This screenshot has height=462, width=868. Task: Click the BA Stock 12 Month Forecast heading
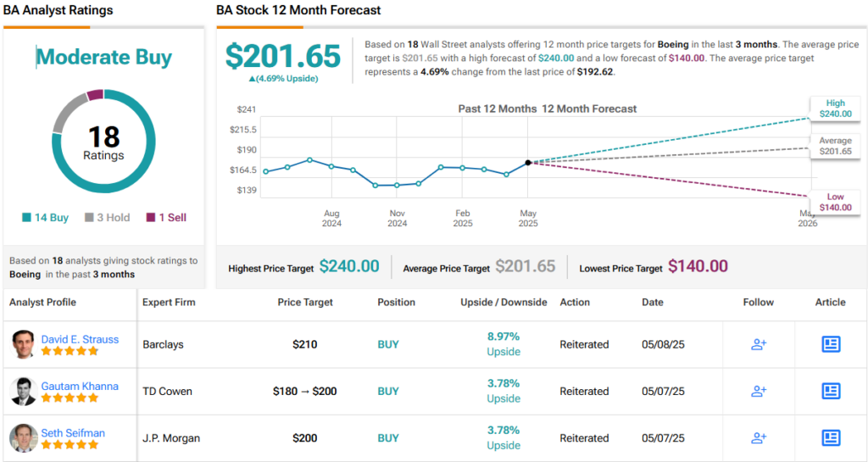[299, 10]
